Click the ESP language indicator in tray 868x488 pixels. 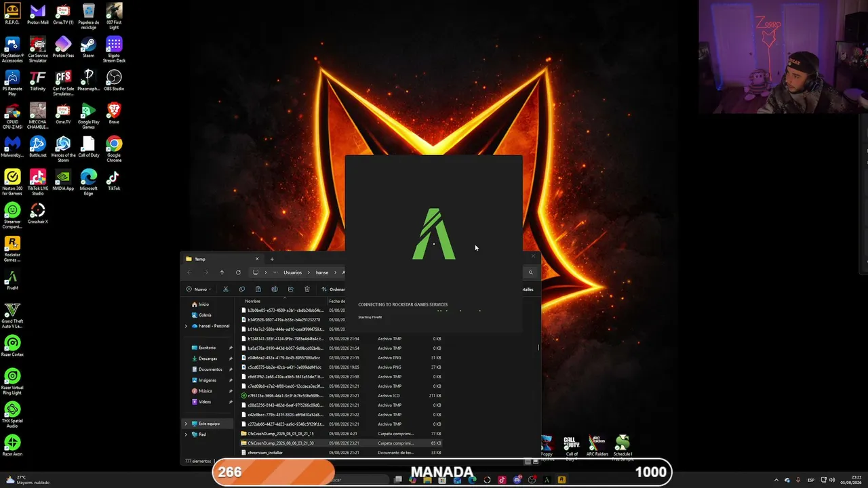click(x=811, y=480)
